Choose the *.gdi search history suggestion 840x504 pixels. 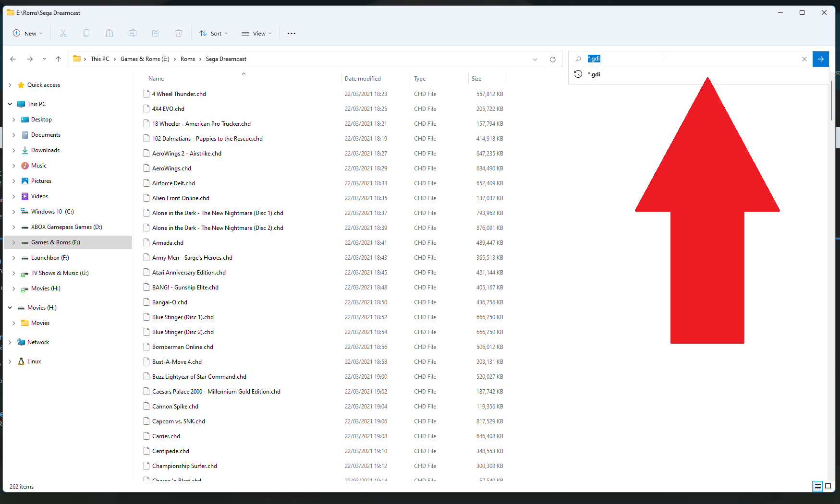point(698,74)
